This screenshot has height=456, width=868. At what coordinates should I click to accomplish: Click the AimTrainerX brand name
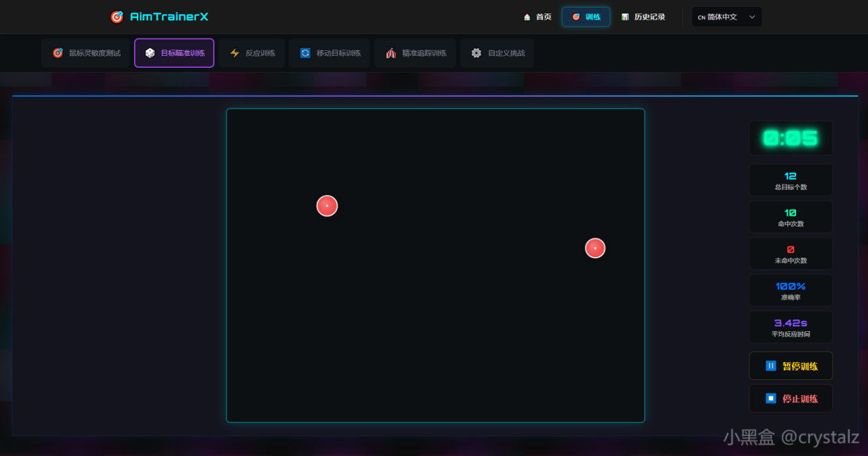pyautogui.click(x=169, y=17)
